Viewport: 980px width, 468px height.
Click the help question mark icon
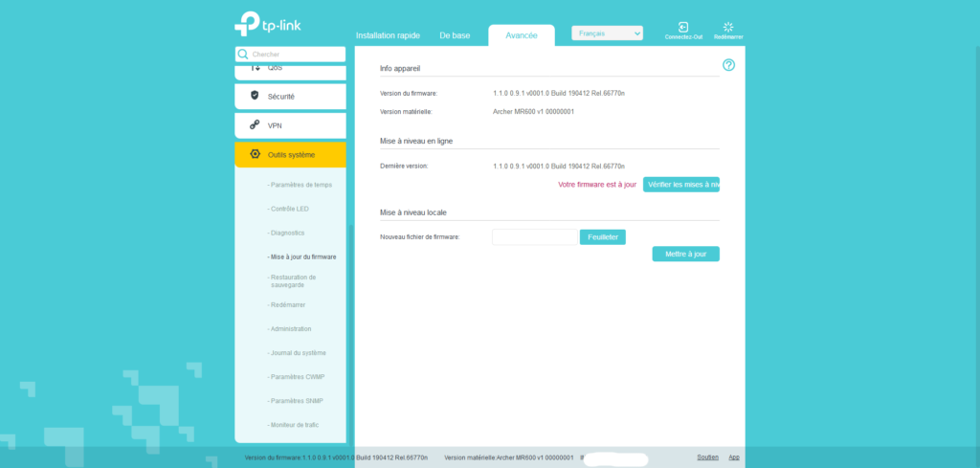[x=728, y=65]
